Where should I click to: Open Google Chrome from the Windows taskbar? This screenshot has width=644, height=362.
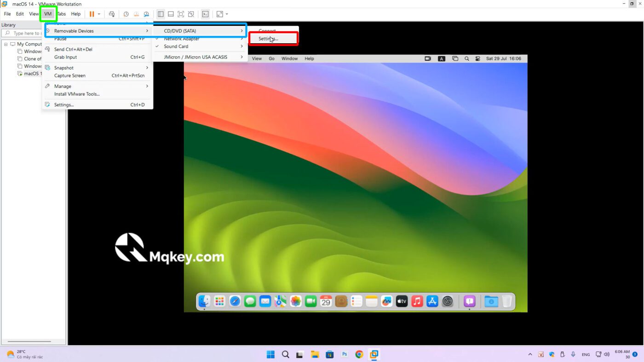(359, 354)
